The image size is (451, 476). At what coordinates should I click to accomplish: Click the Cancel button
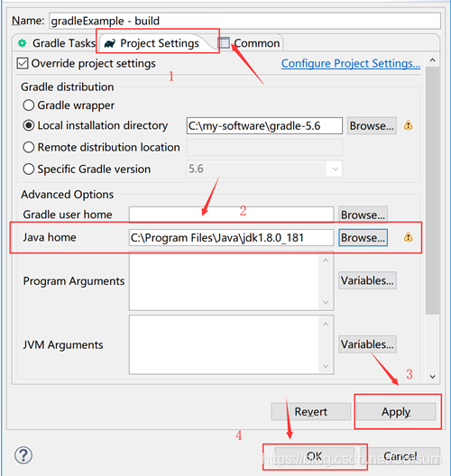pos(400,455)
